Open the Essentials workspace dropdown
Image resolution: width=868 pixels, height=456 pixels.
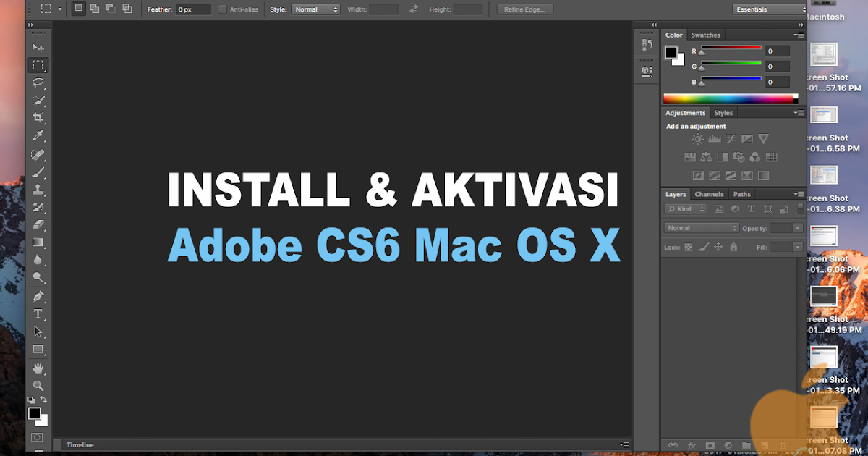(768, 9)
